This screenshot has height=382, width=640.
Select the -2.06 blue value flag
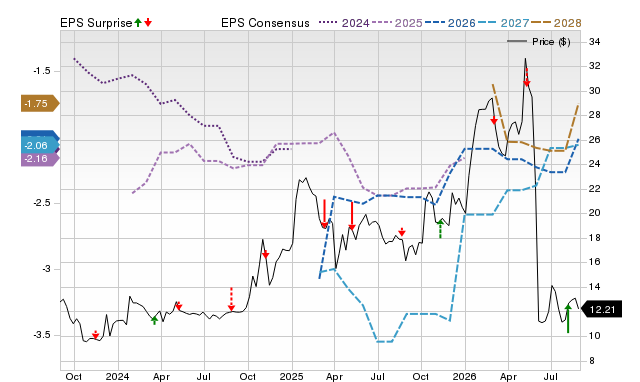pos(40,146)
